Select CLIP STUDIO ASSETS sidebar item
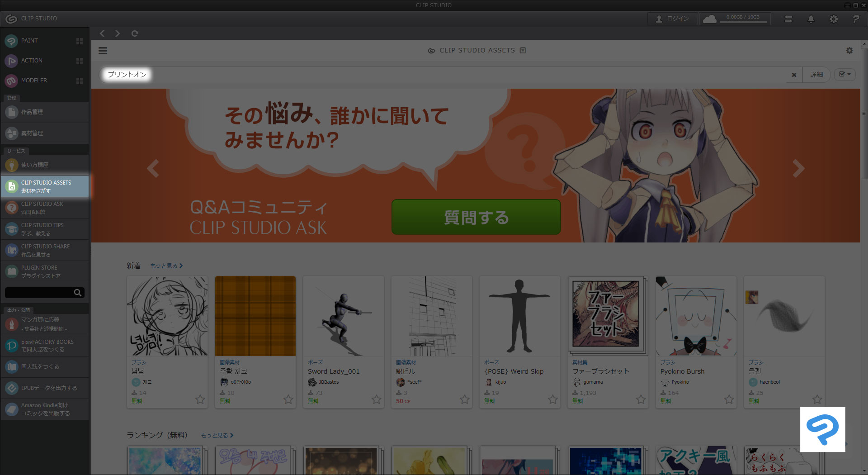The image size is (868, 475). (45, 186)
